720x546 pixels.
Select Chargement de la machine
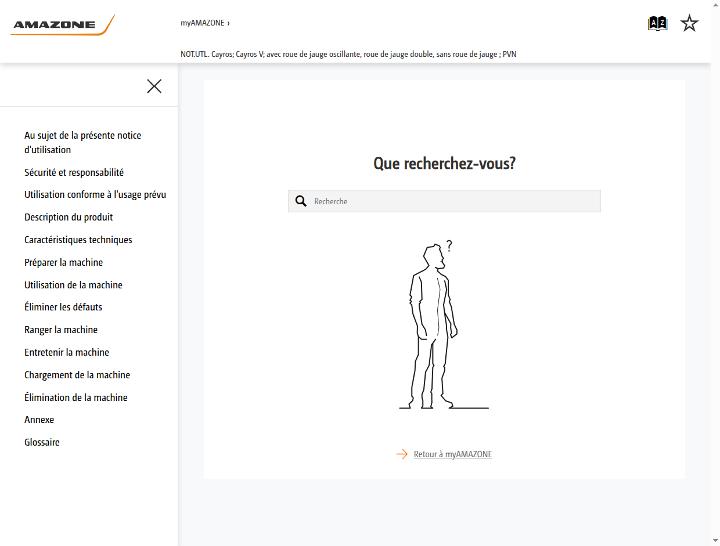tap(77, 375)
